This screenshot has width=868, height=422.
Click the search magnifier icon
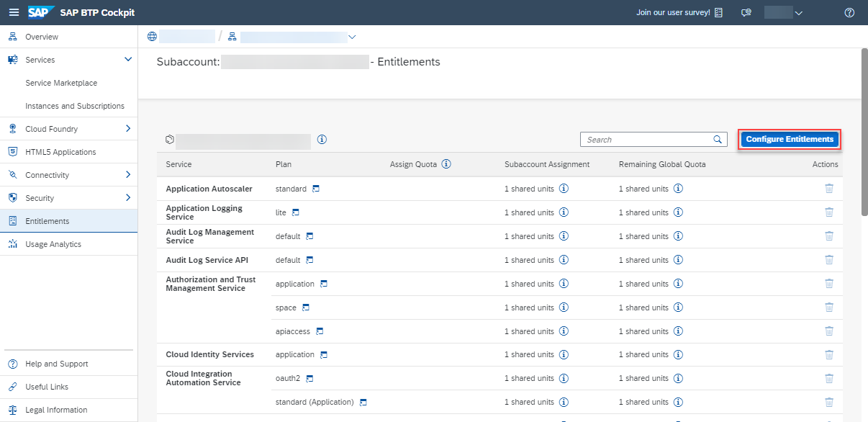click(718, 140)
